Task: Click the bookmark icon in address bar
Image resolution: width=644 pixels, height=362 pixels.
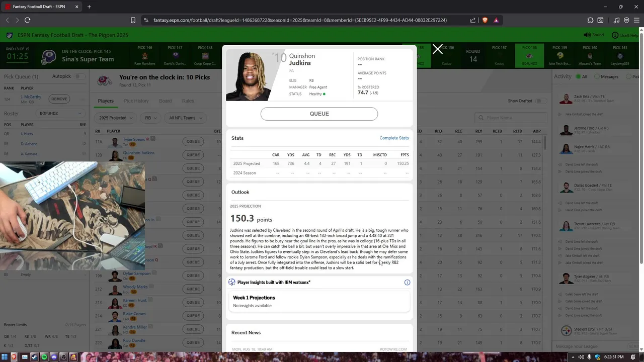Action: (133, 20)
